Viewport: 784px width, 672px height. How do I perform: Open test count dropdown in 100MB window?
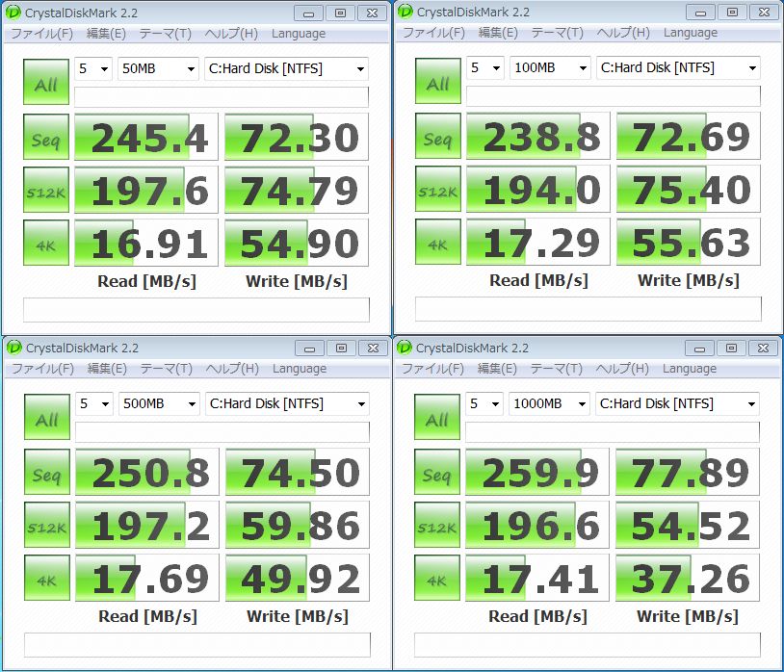[485, 68]
